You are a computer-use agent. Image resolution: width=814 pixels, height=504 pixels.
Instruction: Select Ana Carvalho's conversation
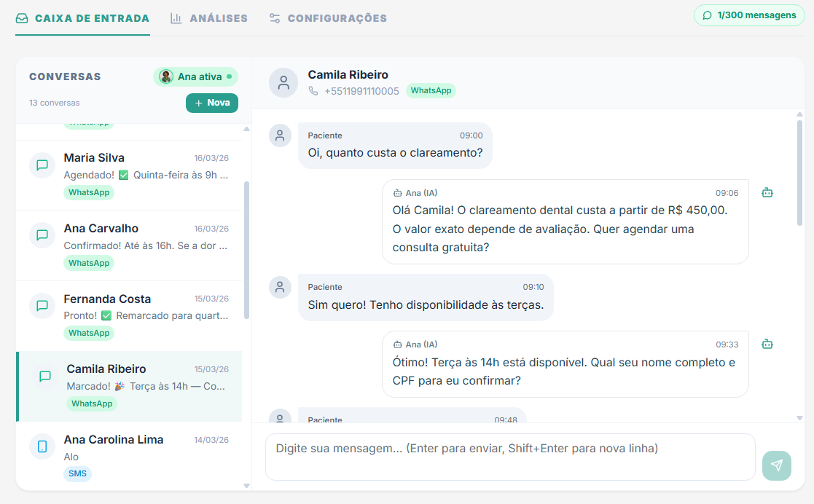131,244
